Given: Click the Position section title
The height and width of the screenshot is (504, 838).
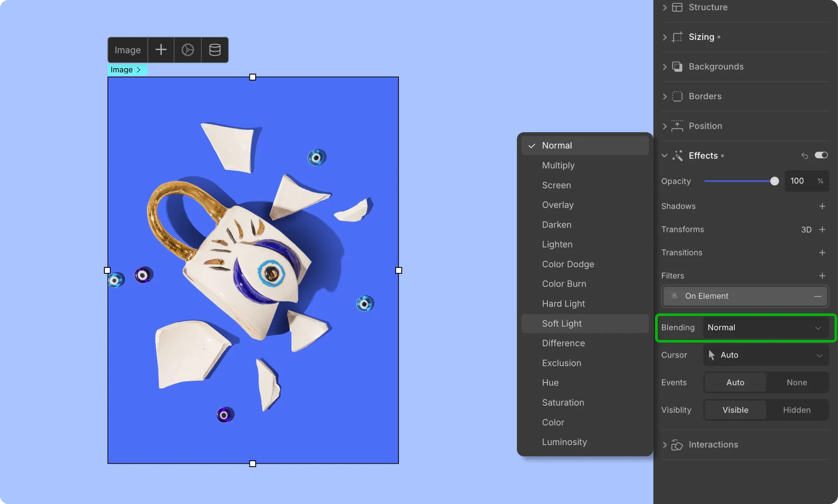Looking at the screenshot, I should [x=705, y=126].
